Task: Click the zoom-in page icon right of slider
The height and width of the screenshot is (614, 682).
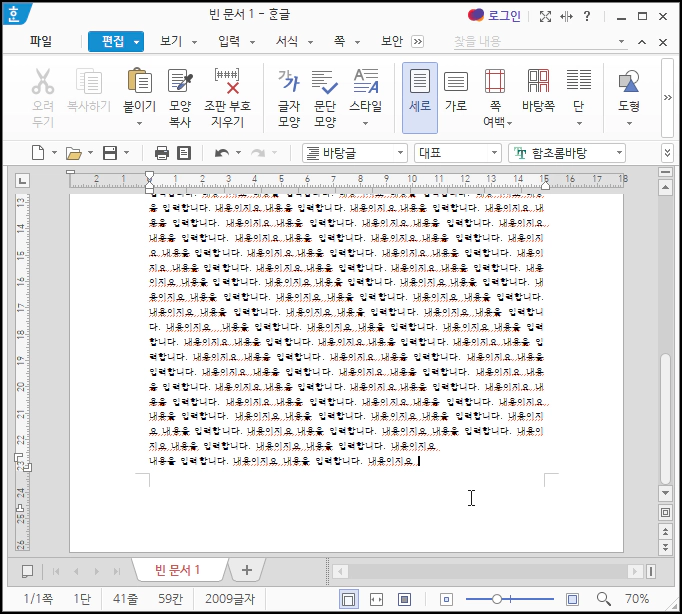Action: click(572, 599)
